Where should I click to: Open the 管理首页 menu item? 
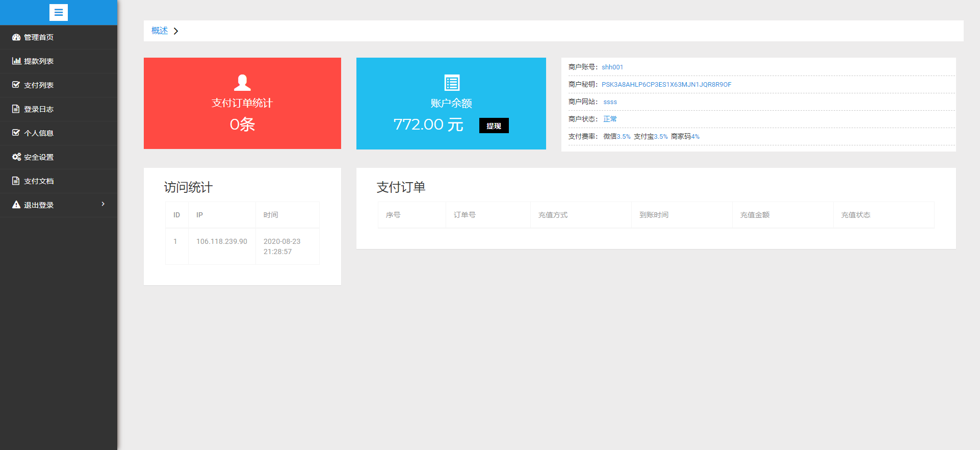(59, 37)
